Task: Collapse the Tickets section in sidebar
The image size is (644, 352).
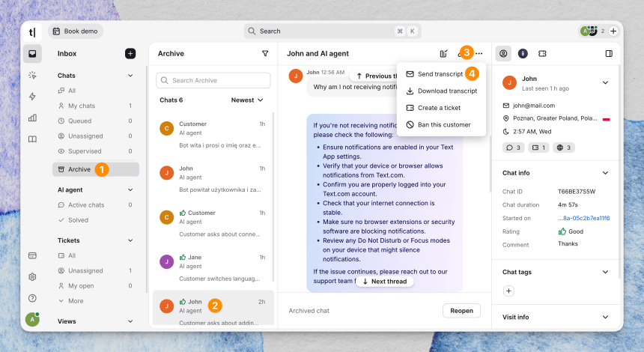Action: 130,240
